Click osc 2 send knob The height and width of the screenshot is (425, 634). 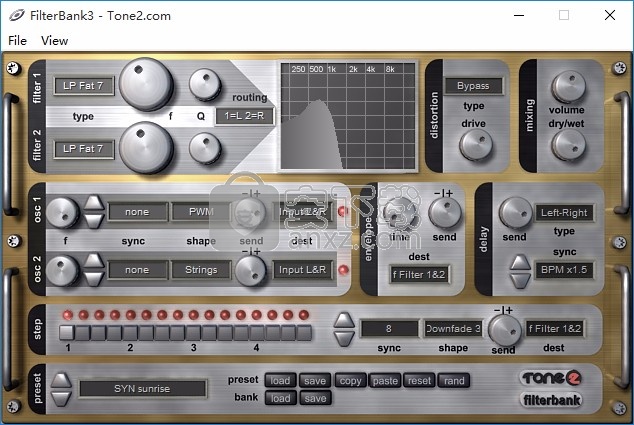click(251, 270)
